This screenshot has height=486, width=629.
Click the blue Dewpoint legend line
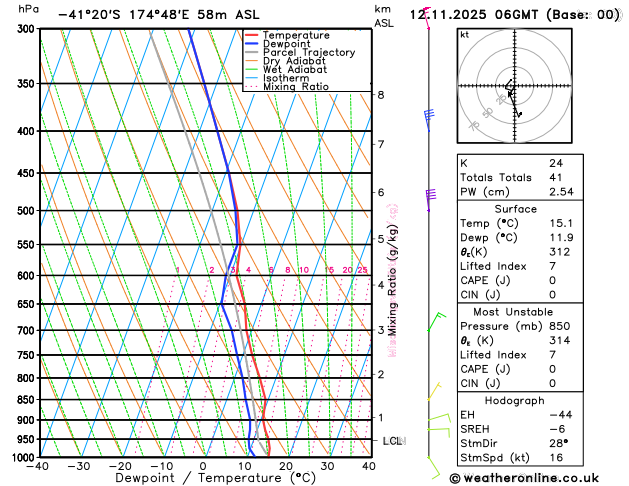(252, 44)
